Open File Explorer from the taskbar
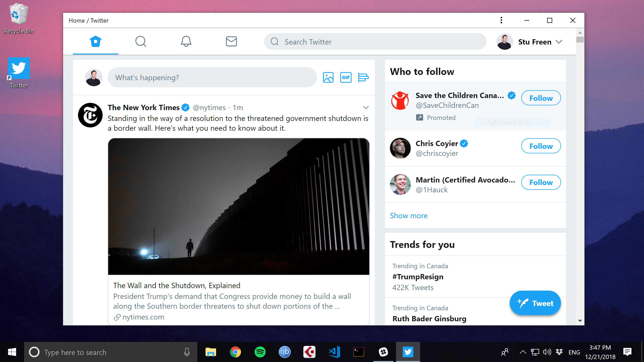644x362 pixels. (x=211, y=352)
